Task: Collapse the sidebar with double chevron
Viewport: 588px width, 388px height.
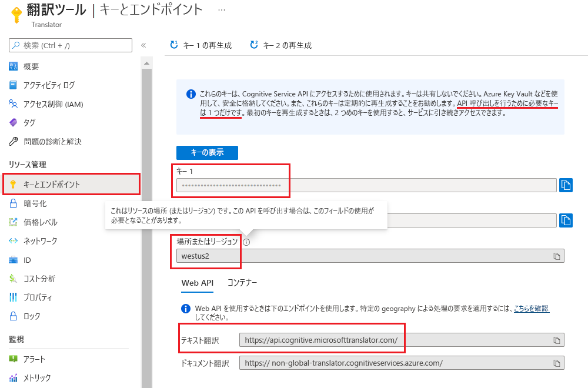Action: (143, 45)
